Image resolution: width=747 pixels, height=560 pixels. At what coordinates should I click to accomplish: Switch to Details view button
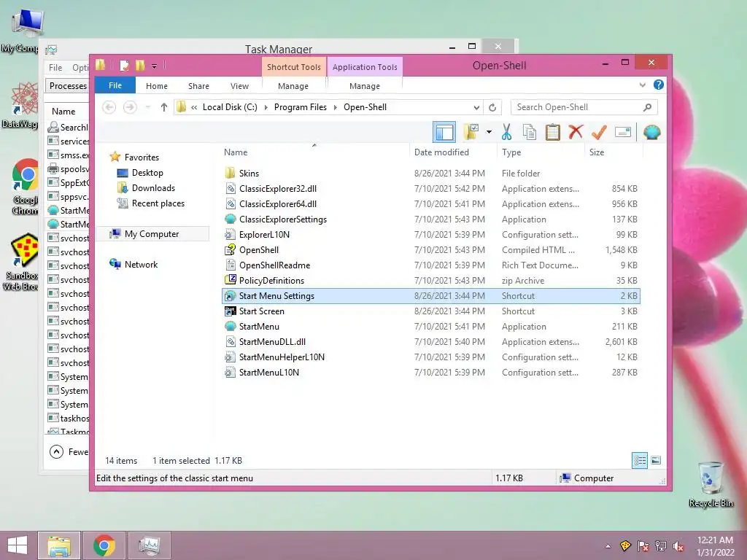pyautogui.click(x=639, y=460)
